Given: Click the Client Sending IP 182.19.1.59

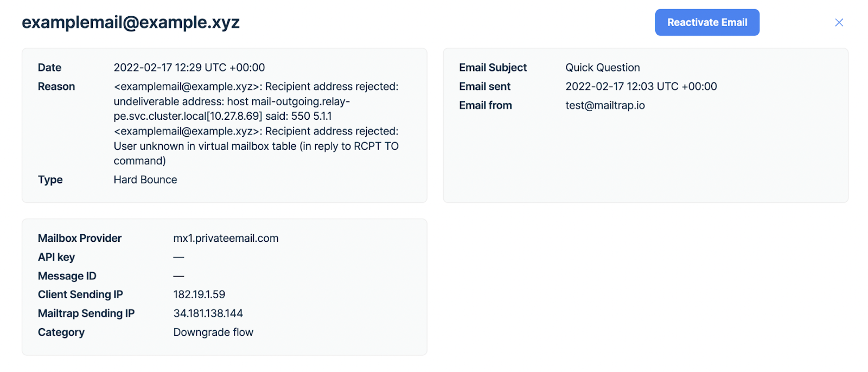Looking at the screenshot, I should click(x=199, y=294).
